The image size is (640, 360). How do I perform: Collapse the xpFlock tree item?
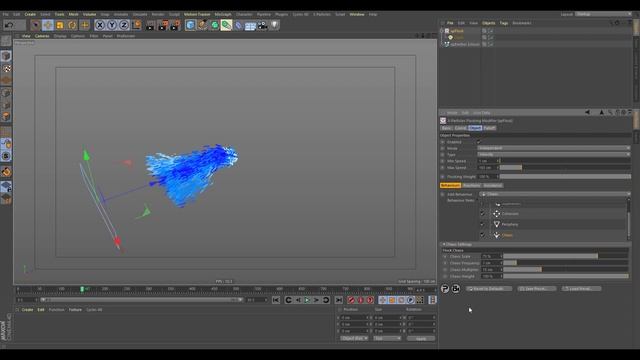pyautogui.click(x=442, y=31)
